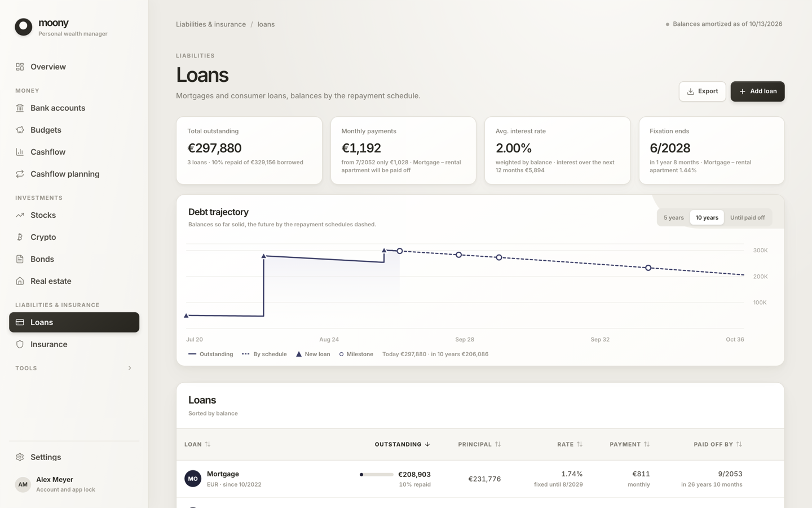Toggle the New loan legend entry
Viewport: 812px width, 508px height.
pyautogui.click(x=313, y=354)
